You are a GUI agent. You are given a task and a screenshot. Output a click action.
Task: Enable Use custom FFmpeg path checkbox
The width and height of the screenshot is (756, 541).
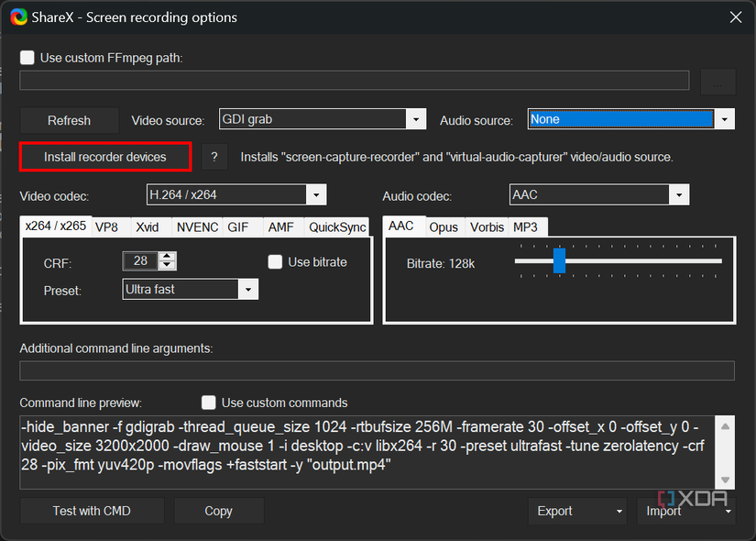tap(27, 58)
